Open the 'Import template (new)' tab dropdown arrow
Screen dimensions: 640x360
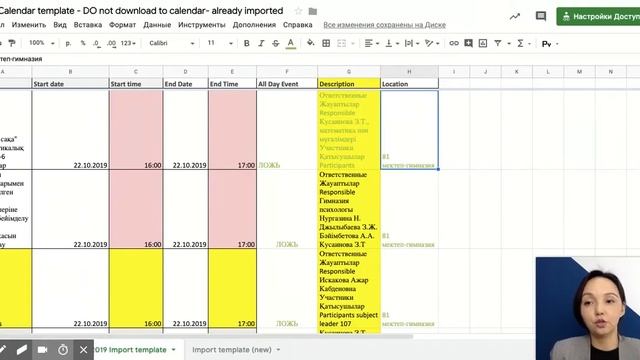point(278,350)
